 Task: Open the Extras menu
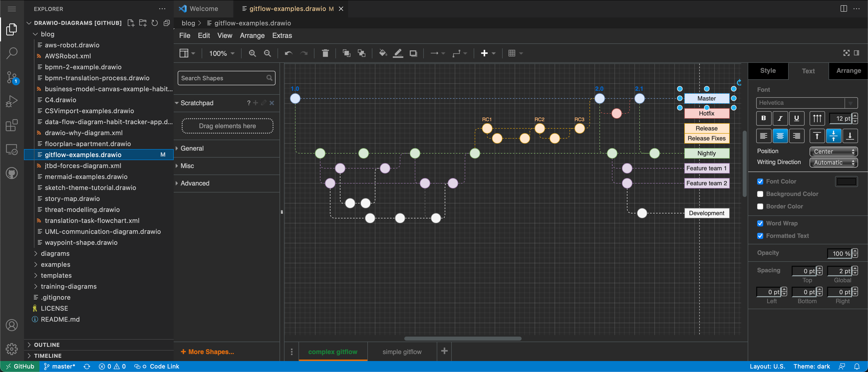(x=282, y=35)
